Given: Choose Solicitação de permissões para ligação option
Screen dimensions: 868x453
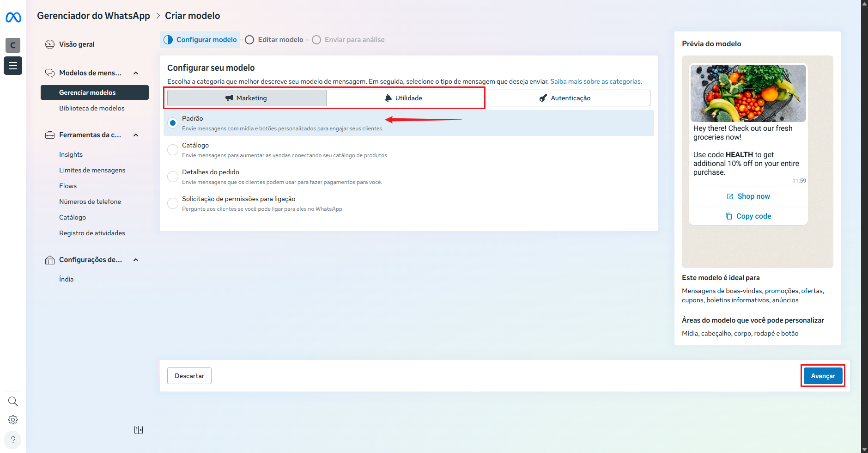Looking at the screenshot, I should click(x=173, y=203).
